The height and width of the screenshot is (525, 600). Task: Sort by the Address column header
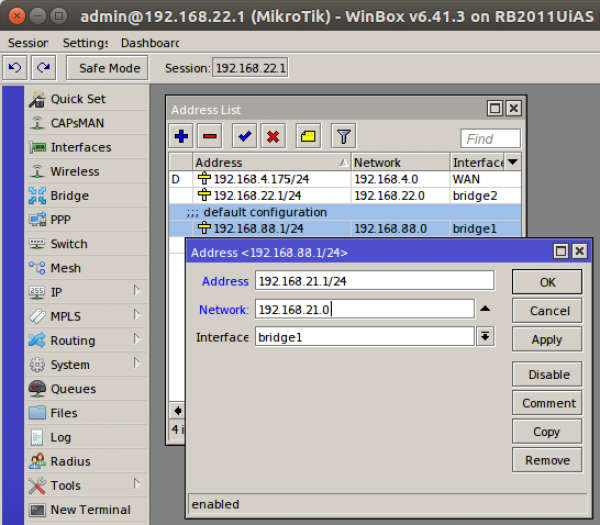272,162
